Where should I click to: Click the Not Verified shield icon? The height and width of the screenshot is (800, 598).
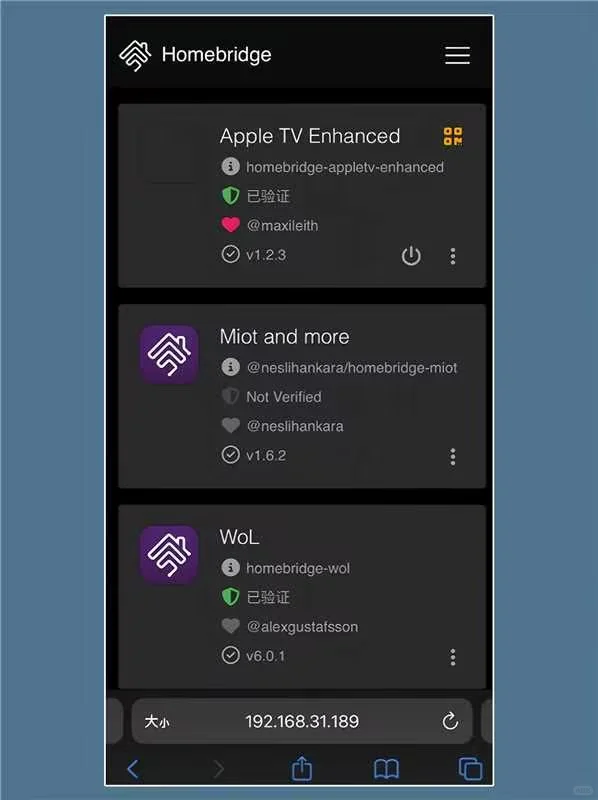tap(231, 396)
